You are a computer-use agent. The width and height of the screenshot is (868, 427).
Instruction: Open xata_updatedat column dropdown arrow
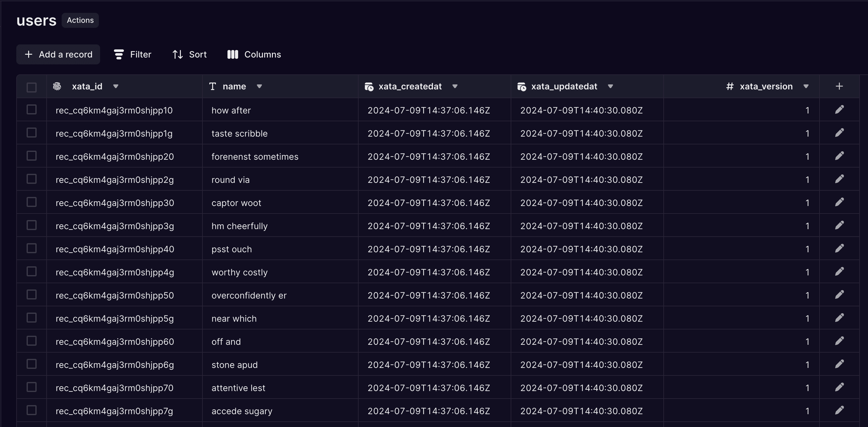point(610,87)
